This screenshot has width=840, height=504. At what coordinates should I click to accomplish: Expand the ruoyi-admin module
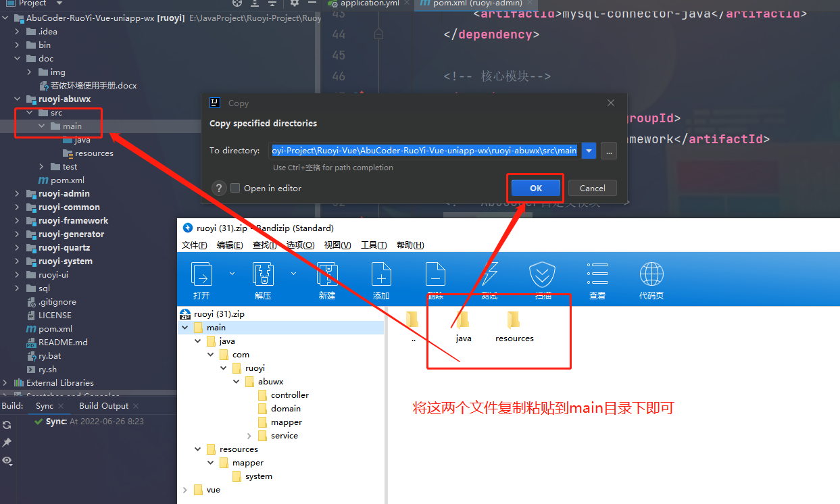click(18, 194)
